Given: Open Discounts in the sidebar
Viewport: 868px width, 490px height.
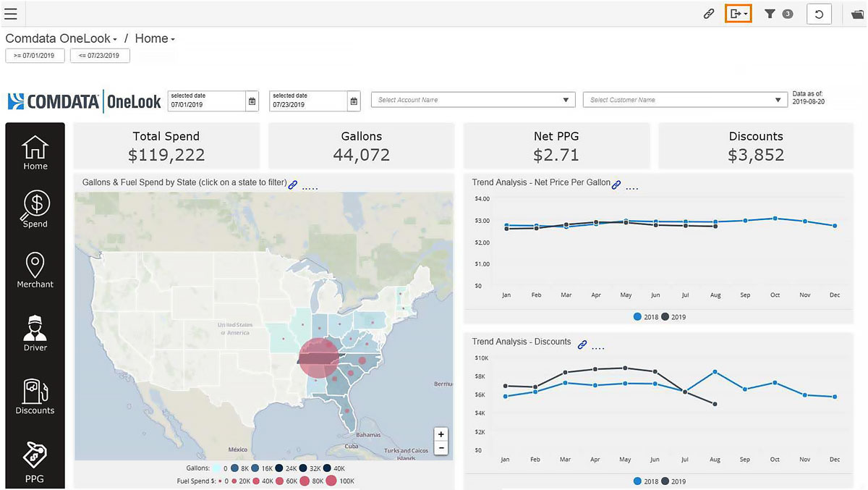Looking at the screenshot, I should pos(35,397).
